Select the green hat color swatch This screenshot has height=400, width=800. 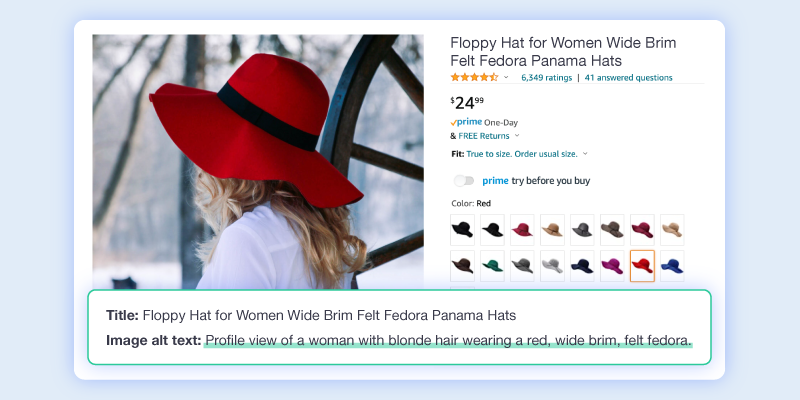(492, 266)
